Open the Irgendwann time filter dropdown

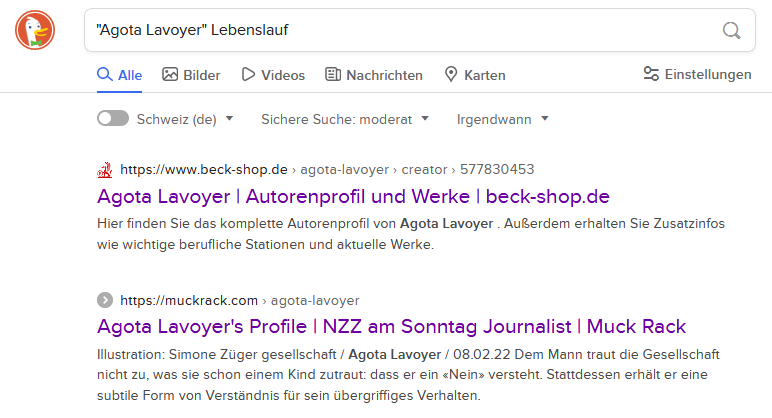click(x=503, y=119)
